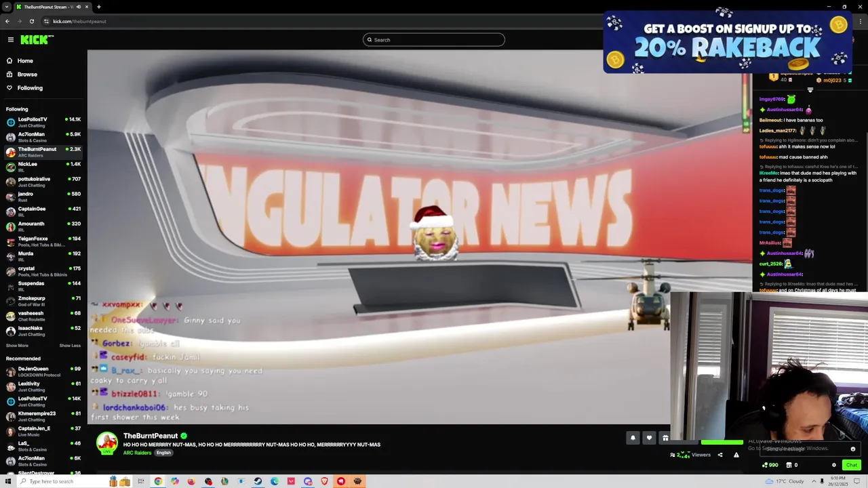Click the browser back arrow

(x=7, y=21)
